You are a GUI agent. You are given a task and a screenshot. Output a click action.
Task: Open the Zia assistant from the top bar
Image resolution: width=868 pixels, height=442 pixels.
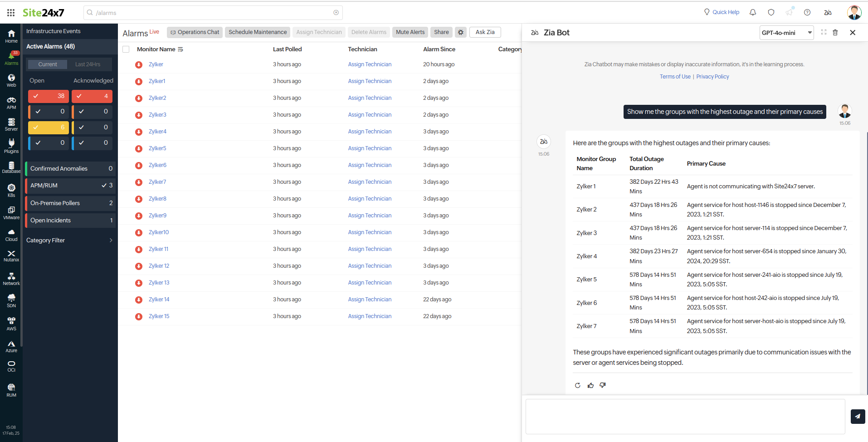click(x=828, y=12)
